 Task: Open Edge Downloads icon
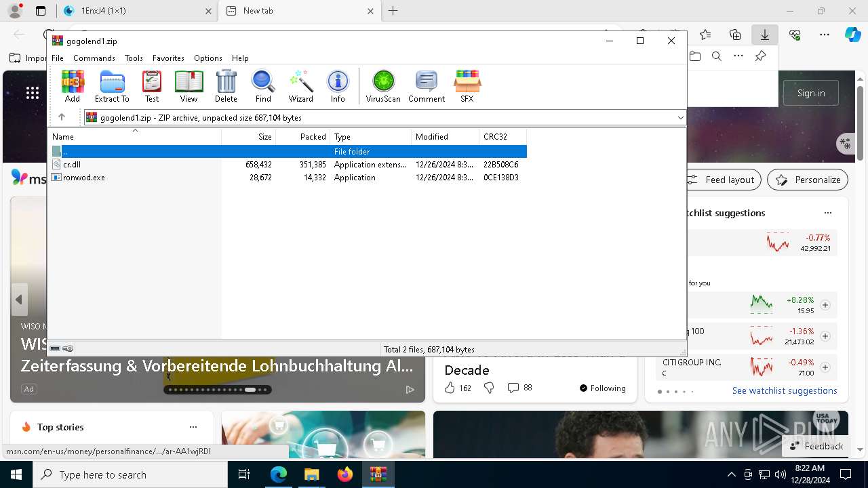tap(764, 35)
